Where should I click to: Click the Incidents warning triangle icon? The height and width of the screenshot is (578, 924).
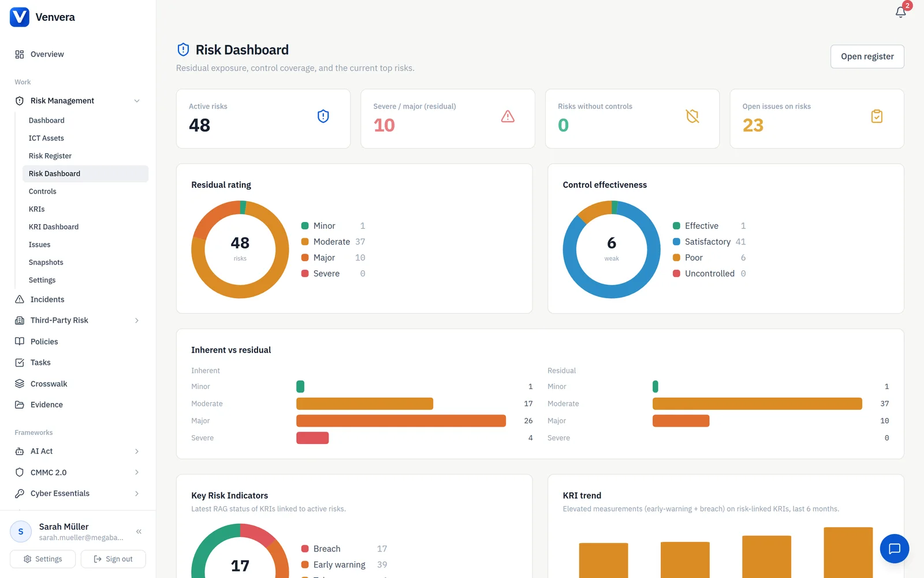pos(20,299)
